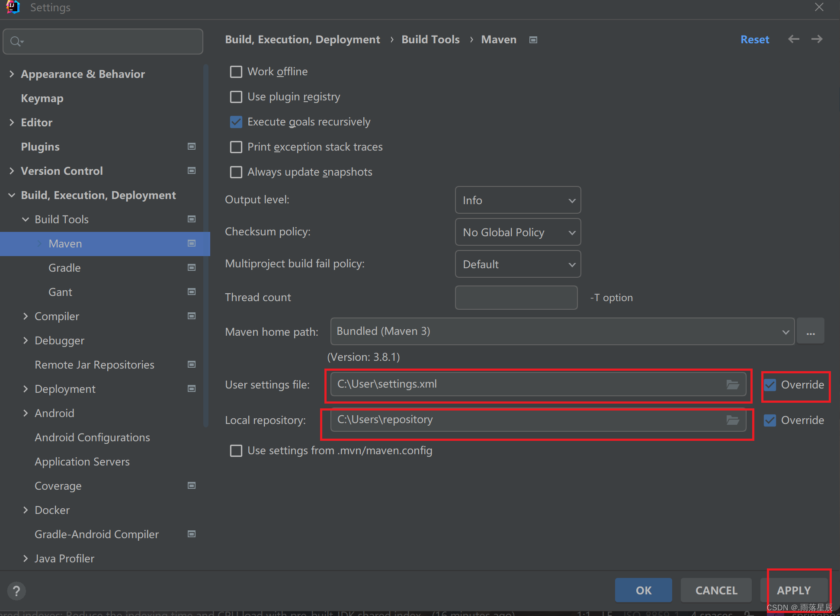Viewport: 840px width, 616px height.
Task: Click the Reset navigation back arrow icon
Action: pyautogui.click(x=794, y=39)
